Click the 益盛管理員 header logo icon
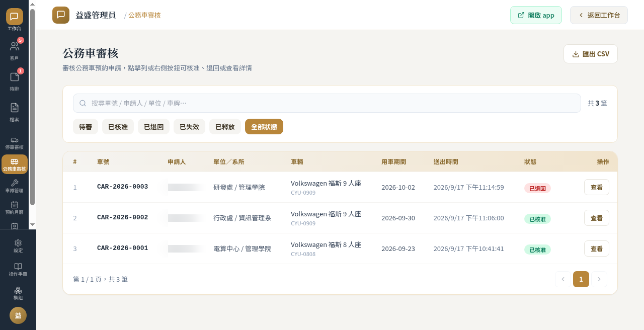This screenshot has height=330, width=644. [61, 15]
